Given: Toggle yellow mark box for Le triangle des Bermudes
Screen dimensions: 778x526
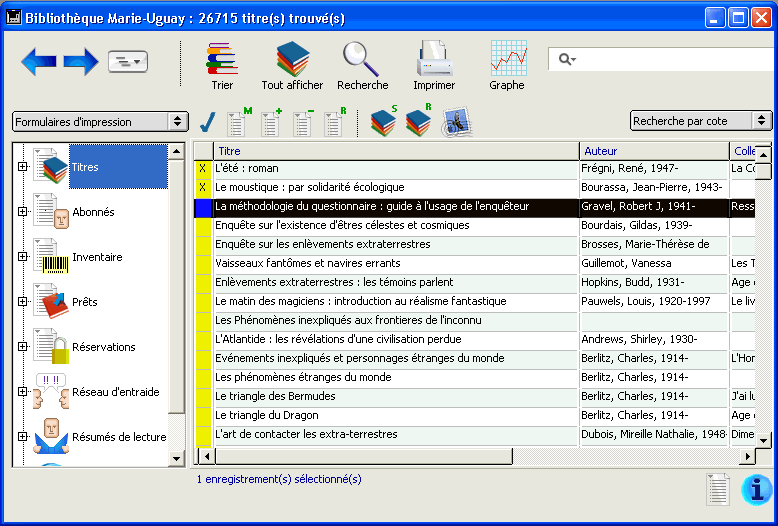Looking at the screenshot, I should coord(203,397).
